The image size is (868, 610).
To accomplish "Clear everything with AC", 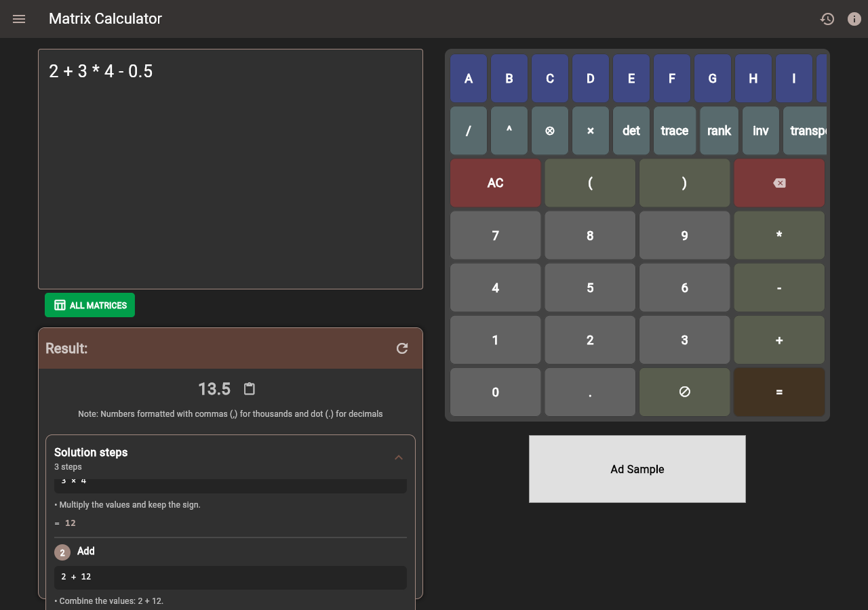I will coord(496,183).
